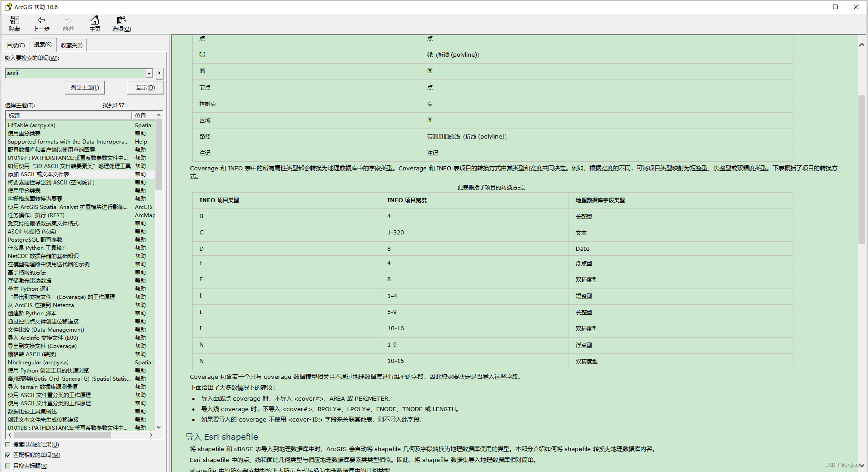The image size is (868, 472).
Task: Select topic '从 ArcGIS 连接到 Netezza'
Action: point(40,305)
